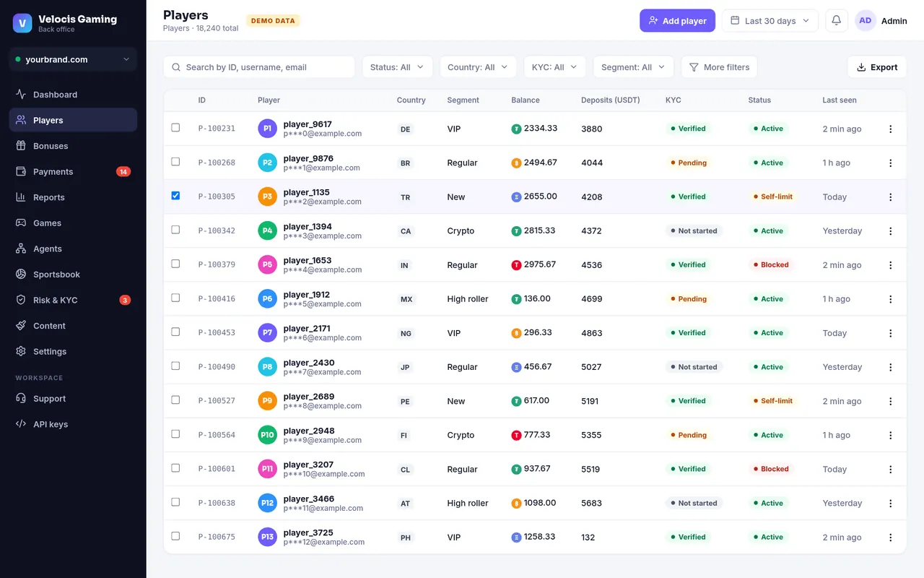Open Settings in the sidebar
This screenshot has width=924, height=578.
click(73, 352)
